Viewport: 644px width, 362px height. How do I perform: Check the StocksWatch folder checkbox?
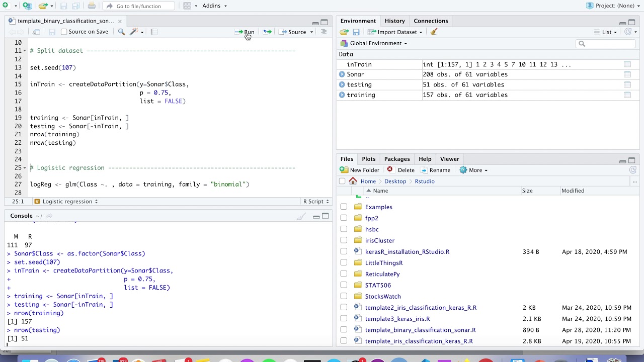click(344, 296)
